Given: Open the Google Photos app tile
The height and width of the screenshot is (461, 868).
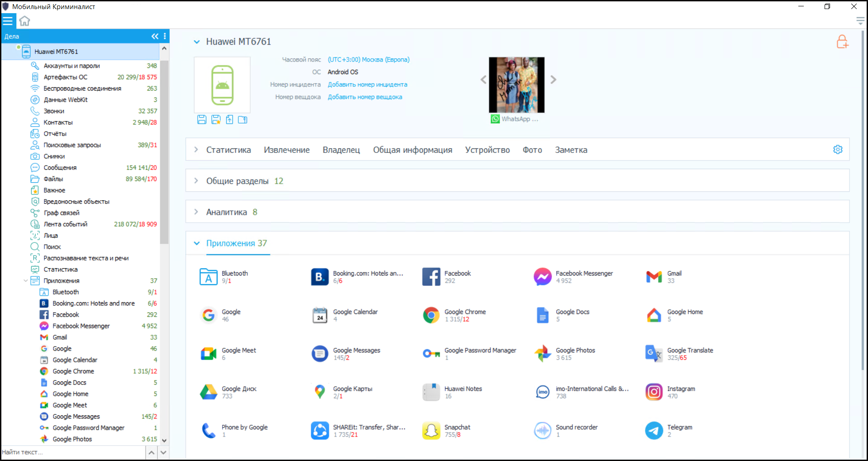Looking at the screenshot, I should (x=564, y=354).
